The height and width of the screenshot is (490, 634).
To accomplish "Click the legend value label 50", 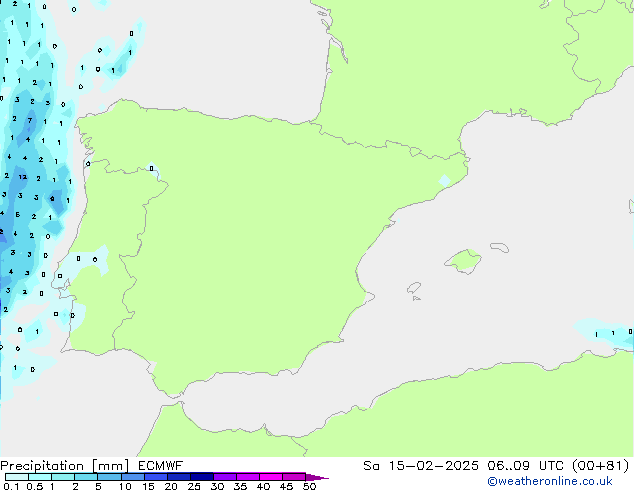I will click(x=310, y=487).
